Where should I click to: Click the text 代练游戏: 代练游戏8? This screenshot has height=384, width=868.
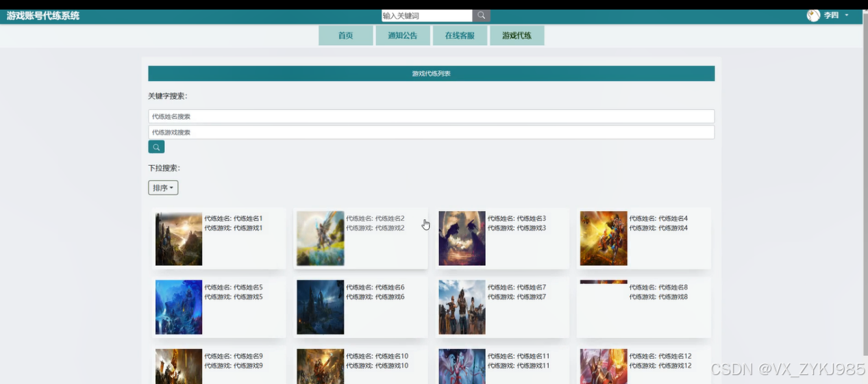tap(659, 297)
